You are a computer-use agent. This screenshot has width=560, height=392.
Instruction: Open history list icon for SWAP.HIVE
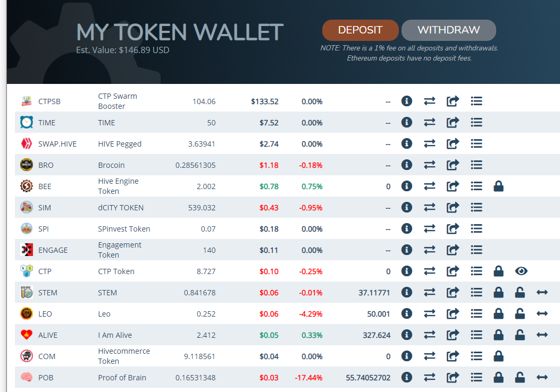pos(477,144)
